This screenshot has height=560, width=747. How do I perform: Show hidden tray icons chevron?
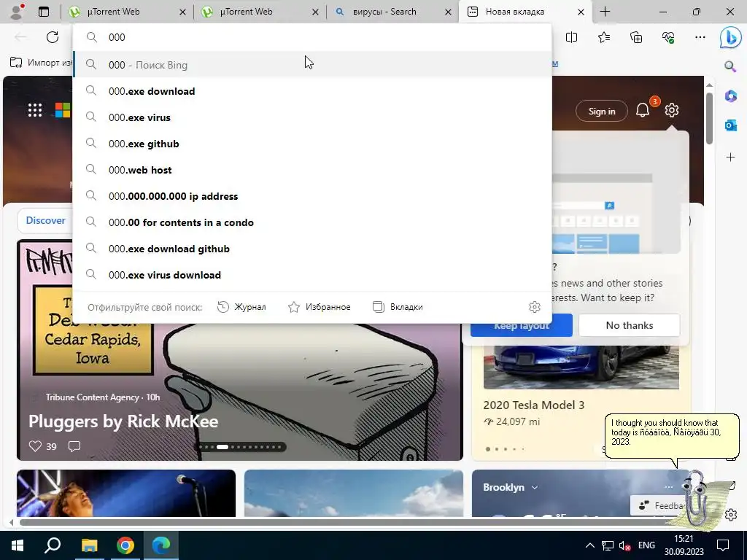pyautogui.click(x=589, y=545)
